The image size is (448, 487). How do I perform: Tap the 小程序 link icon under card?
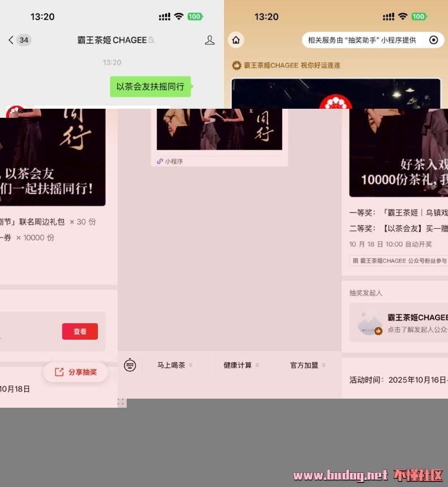pos(160,161)
